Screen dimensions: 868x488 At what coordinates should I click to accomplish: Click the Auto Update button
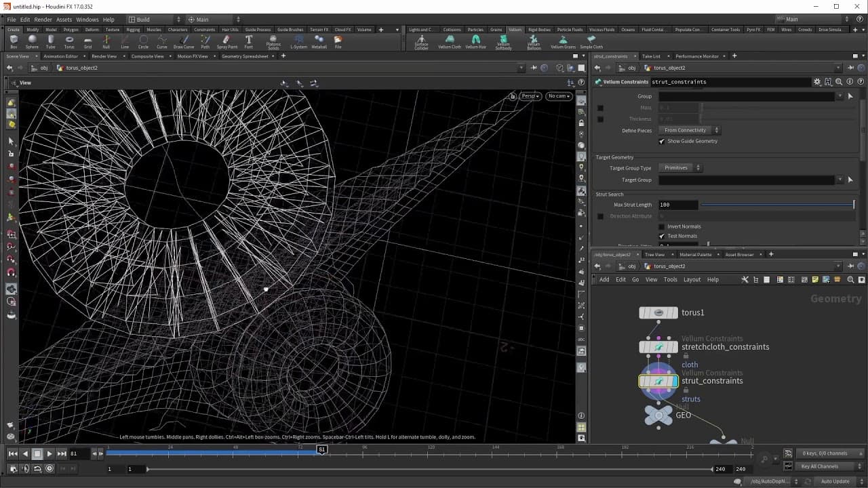(835, 481)
